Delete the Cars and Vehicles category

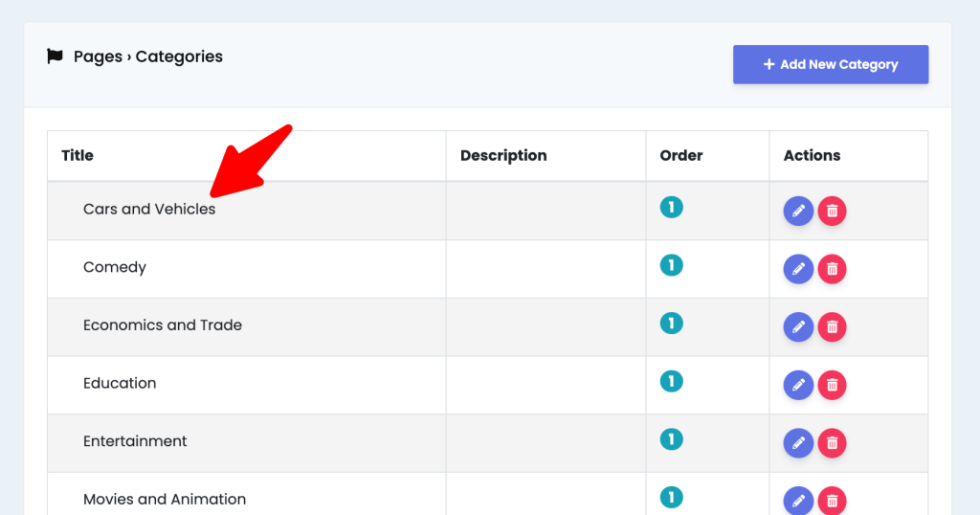[832, 212]
